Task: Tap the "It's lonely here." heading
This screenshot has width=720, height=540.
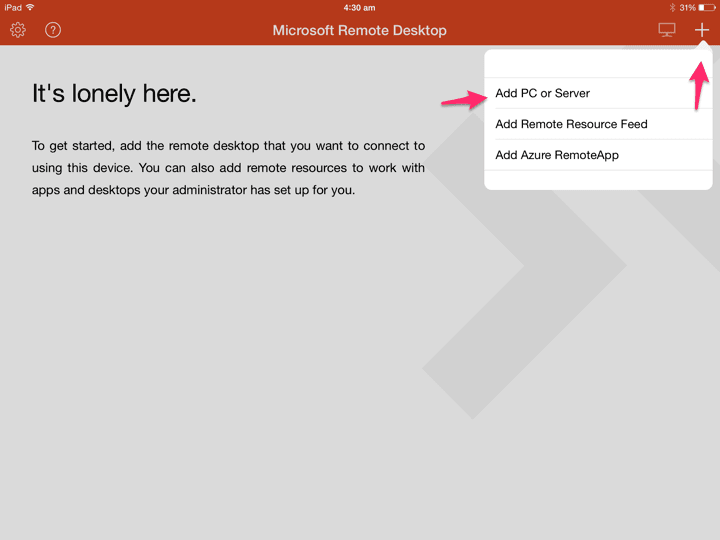Action: [x=114, y=94]
